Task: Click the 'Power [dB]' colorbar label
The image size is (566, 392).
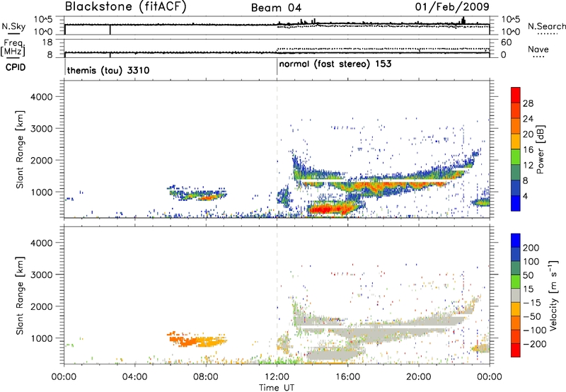Action: tap(540, 149)
